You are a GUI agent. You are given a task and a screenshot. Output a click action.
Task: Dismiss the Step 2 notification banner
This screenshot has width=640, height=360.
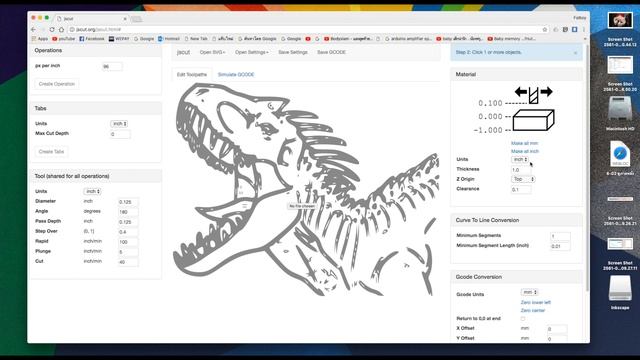pyautogui.click(x=576, y=53)
